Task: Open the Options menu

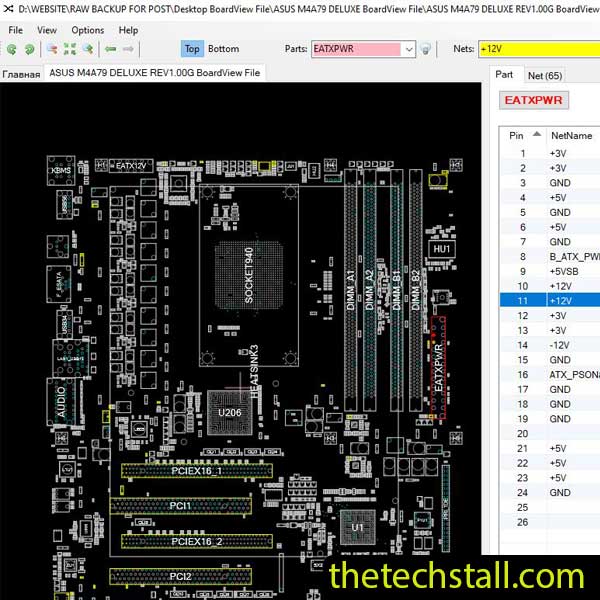Action: point(88,30)
